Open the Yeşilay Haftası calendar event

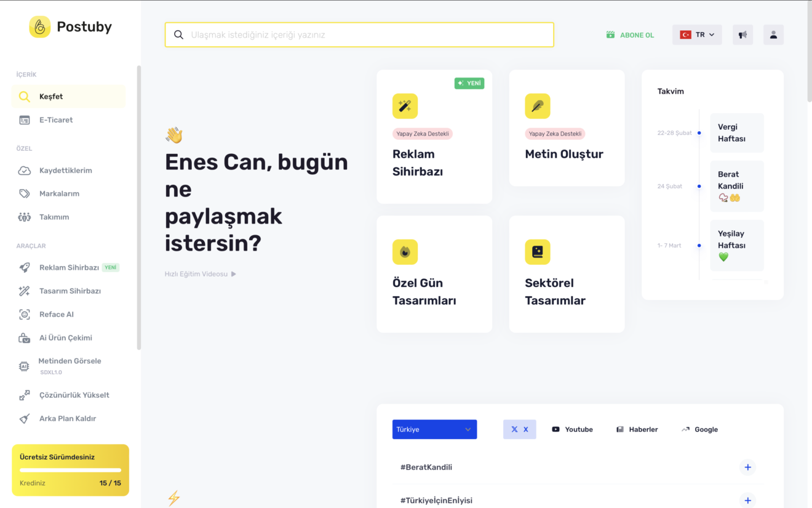pyautogui.click(x=737, y=246)
